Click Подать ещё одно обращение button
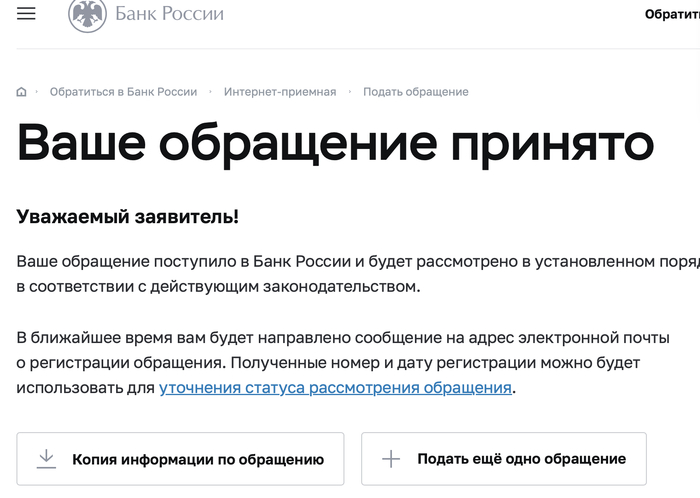The image size is (700, 498). [504, 459]
